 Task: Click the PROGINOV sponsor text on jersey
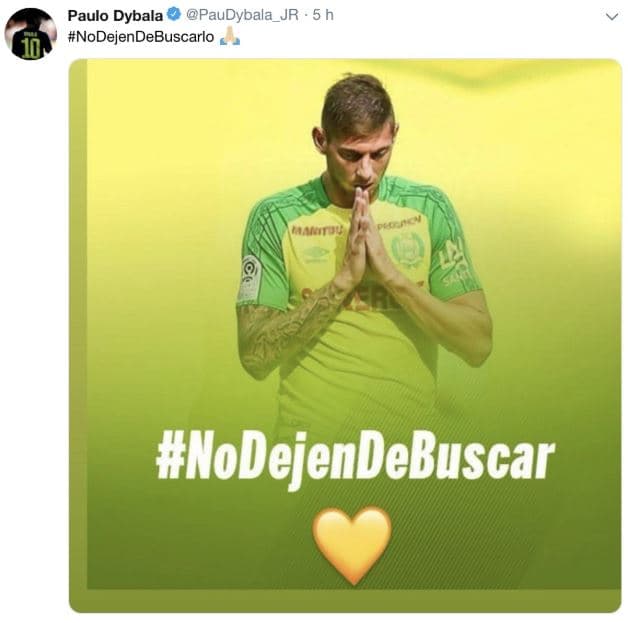click(399, 221)
